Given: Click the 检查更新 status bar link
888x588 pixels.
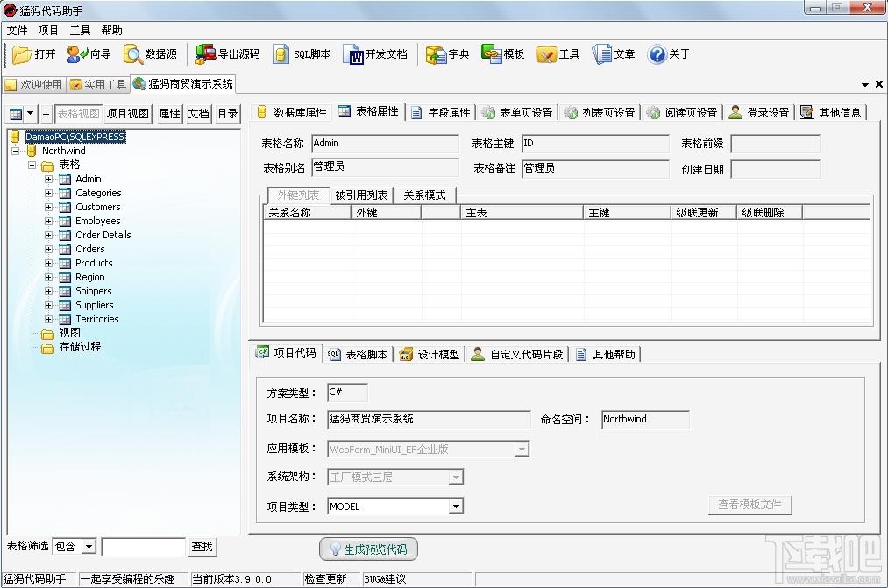Looking at the screenshot, I should [325, 579].
